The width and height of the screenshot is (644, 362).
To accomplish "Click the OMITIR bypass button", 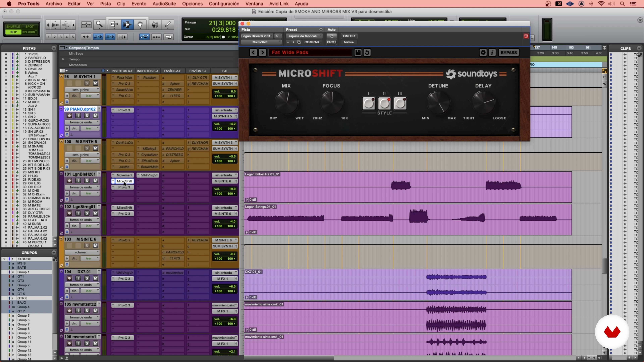I will coord(349,36).
